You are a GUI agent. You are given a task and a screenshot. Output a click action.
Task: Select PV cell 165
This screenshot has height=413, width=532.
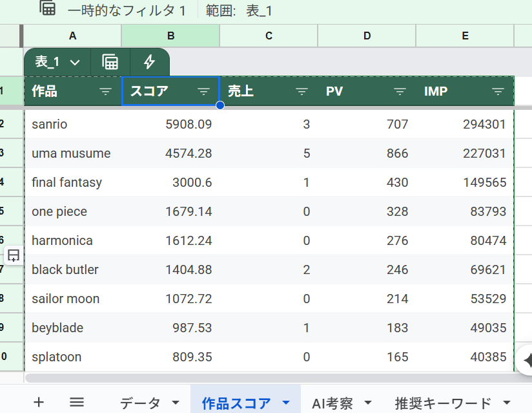[367, 357]
